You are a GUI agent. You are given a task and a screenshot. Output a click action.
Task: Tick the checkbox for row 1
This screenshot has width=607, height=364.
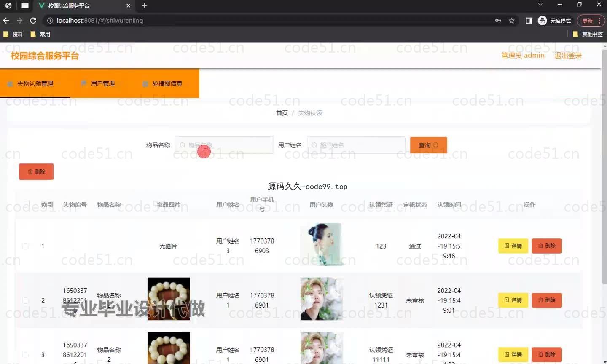[25, 246]
